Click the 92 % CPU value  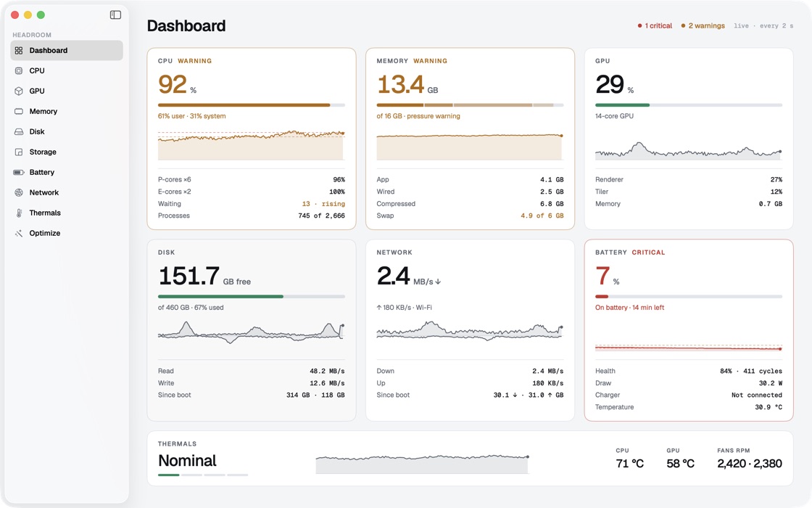click(x=177, y=84)
